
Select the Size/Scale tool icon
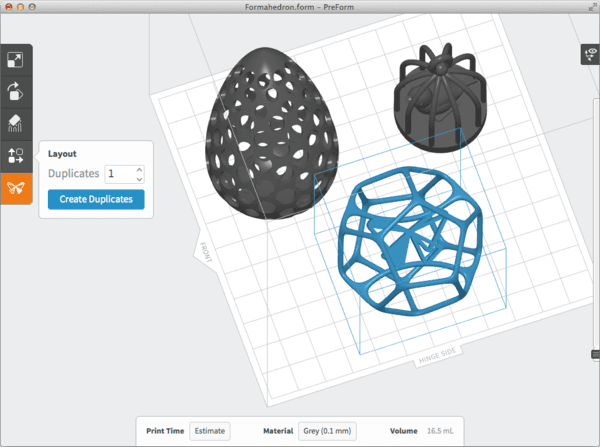16,60
